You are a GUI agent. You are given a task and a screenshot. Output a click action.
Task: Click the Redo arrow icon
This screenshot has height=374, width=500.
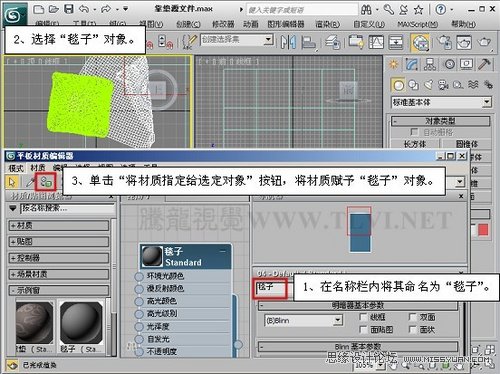click(x=106, y=9)
